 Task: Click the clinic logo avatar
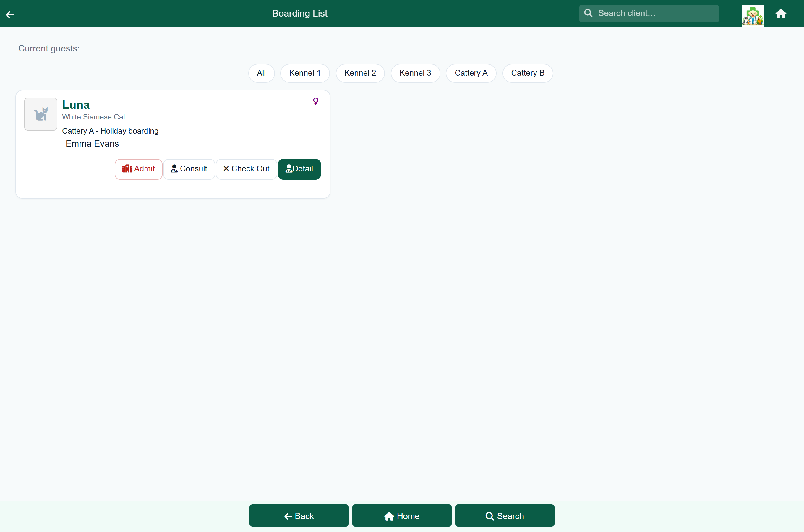(x=753, y=15)
